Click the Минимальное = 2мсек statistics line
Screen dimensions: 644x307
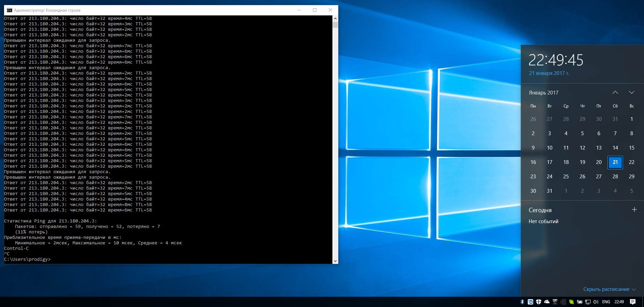tap(98, 243)
